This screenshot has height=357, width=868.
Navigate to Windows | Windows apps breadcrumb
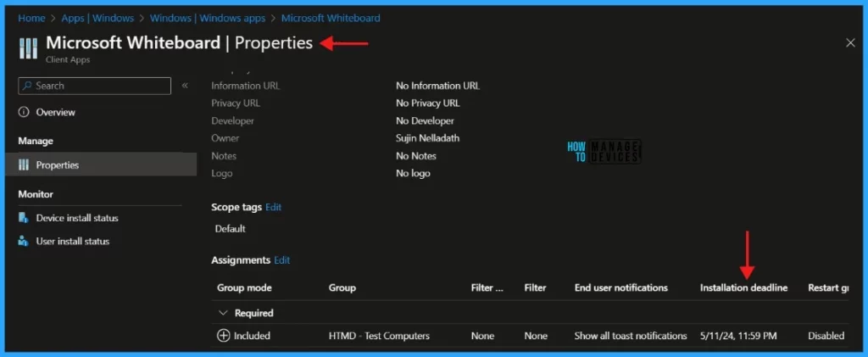pos(208,19)
